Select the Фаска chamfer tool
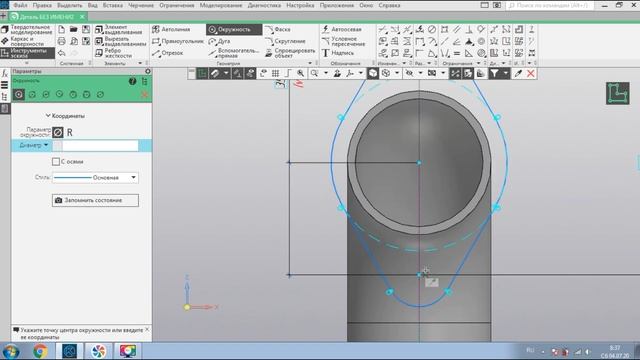The width and height of the screenshot is (640, 360). pos(278,29)
